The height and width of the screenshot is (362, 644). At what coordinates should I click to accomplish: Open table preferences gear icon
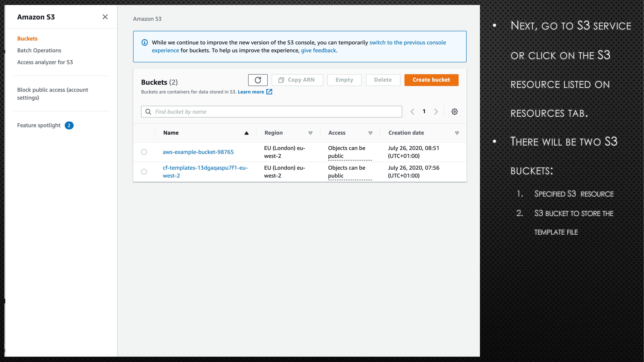point(454,112)
